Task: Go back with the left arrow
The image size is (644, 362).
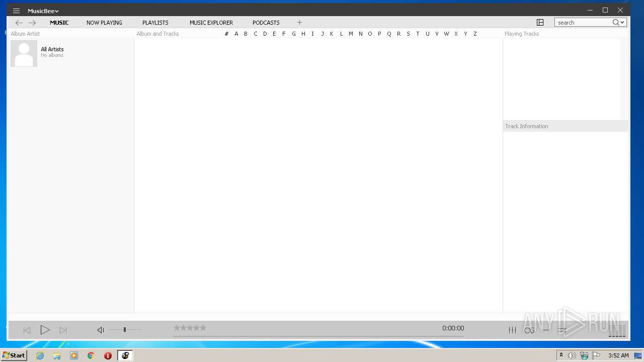Action: pos(19,23)
